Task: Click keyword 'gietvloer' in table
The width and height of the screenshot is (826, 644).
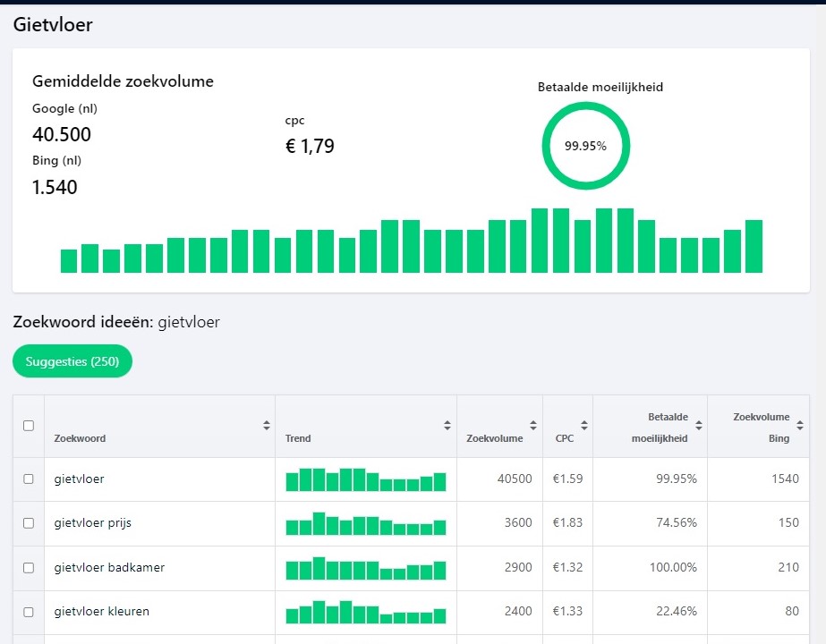Action: [x=79, y=479]
